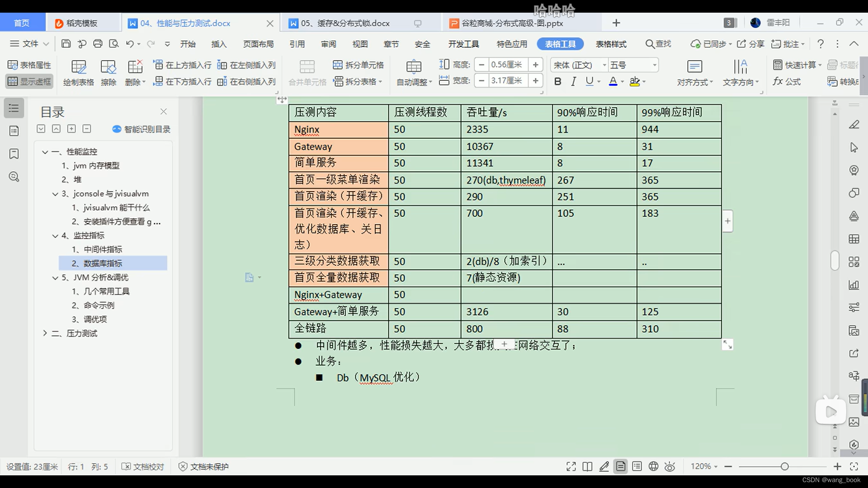Collapse the 5、JVM 分析&调优 node
Screen dimensions: 868x488
tap(55, 277)
